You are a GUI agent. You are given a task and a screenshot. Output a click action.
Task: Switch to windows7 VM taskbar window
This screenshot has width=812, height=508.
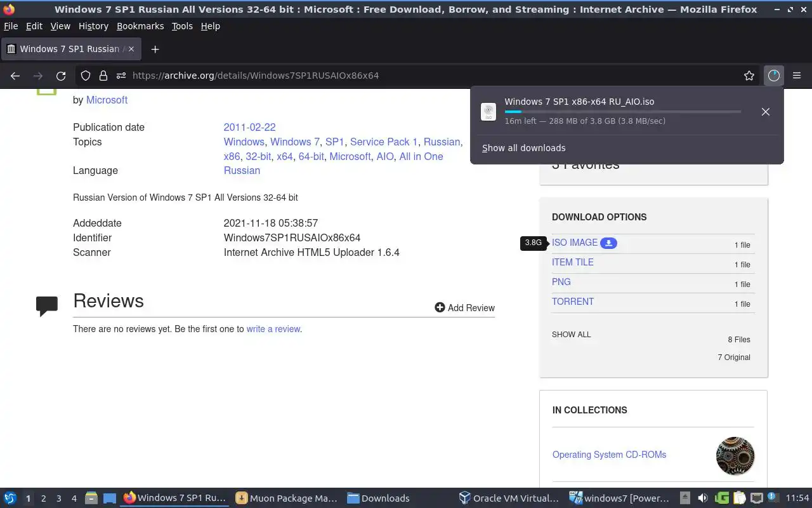click(620, 498)
